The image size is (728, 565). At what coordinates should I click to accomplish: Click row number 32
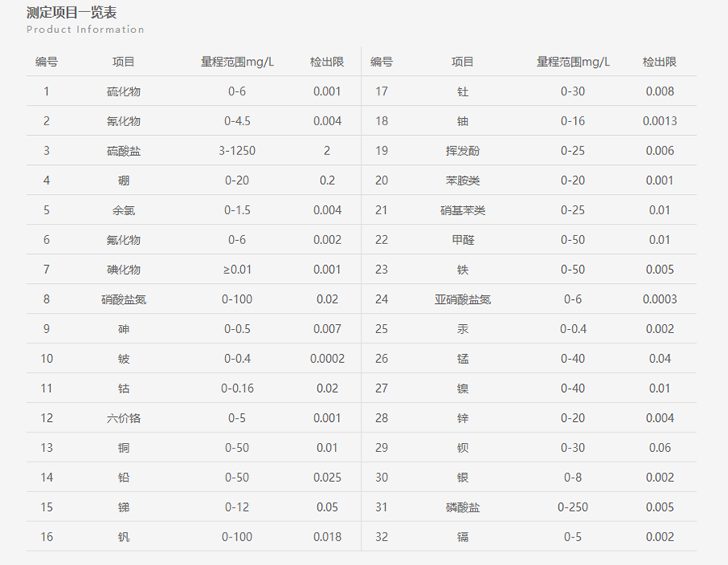point(381,537)
